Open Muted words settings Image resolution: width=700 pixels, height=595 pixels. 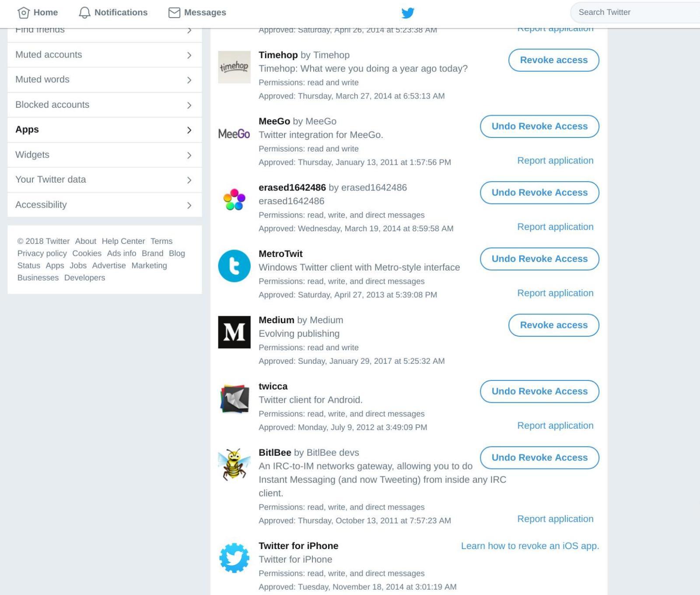(x=105, y=80)
